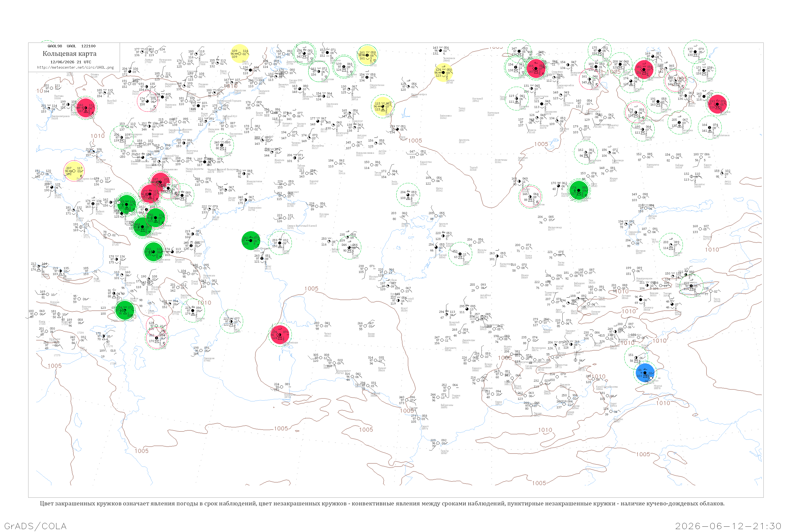Click the station label "Нукус 38264"

pos(404,309)
